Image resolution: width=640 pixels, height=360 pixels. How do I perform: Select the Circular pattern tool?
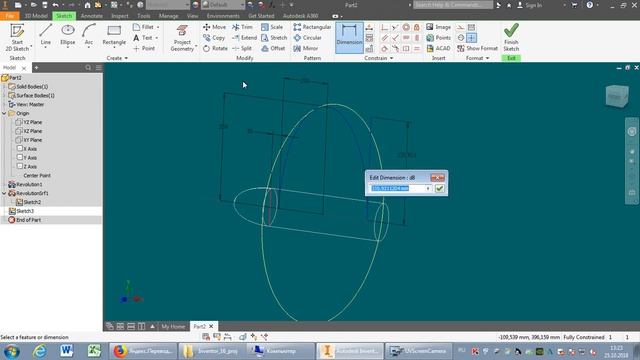(x=307, y=38)
